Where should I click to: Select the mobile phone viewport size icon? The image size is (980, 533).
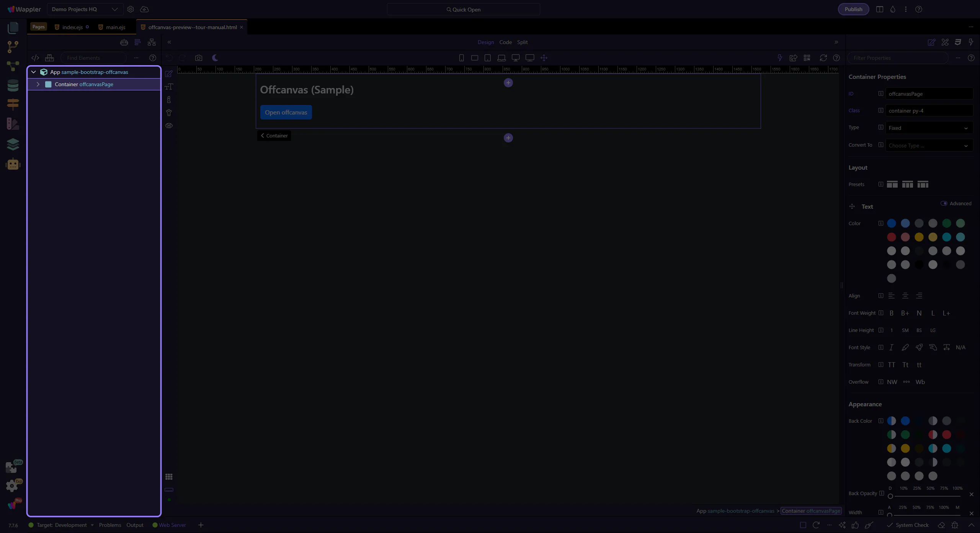[461, 58]
